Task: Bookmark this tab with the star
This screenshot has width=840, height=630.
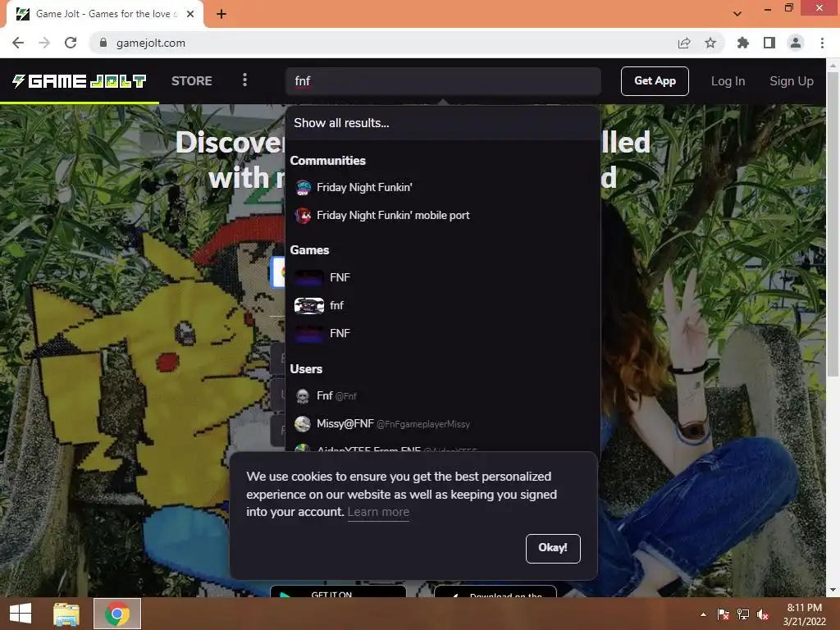Action: (710, 43)
